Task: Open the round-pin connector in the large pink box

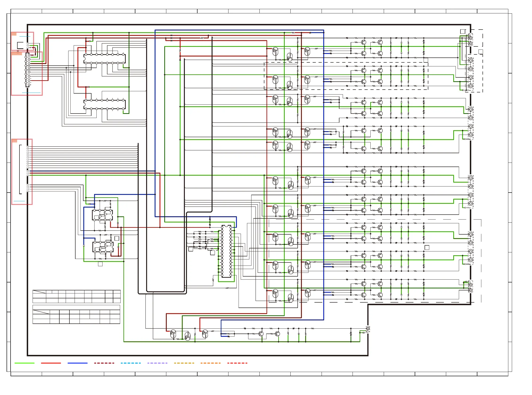Action: pos(28,70)
